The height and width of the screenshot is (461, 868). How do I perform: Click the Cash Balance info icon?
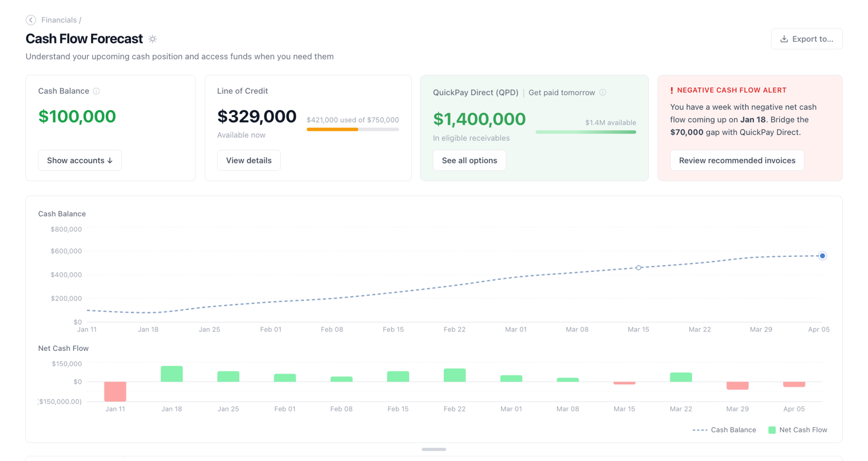tap(96, 91)
